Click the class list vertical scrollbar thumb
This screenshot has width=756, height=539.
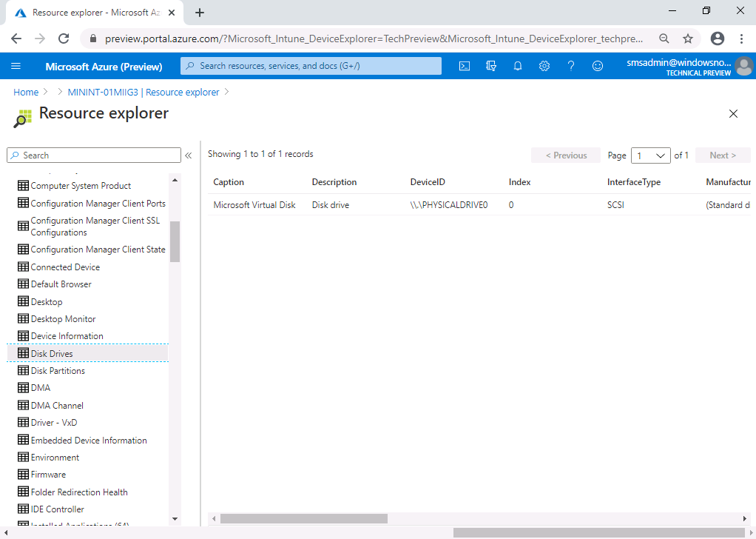175,241
